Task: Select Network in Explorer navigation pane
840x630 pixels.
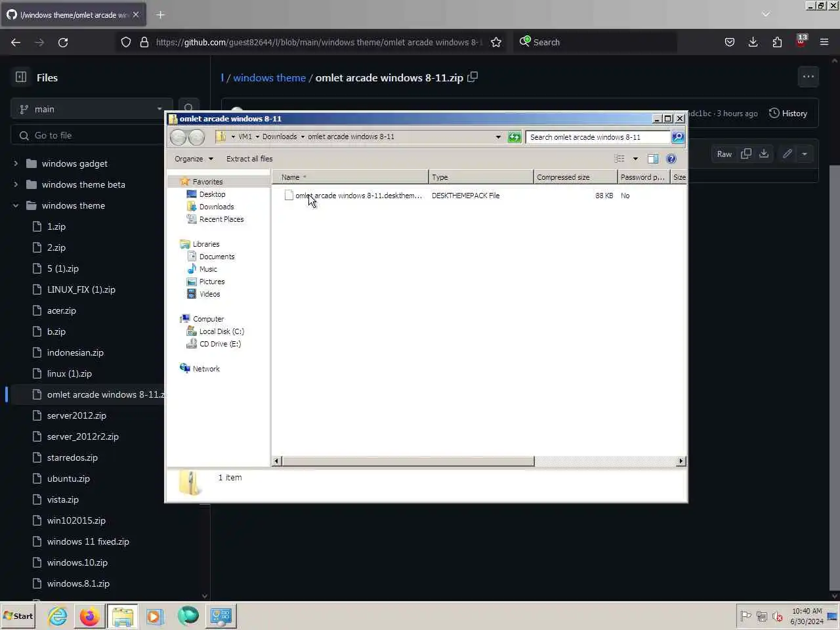Action: 206,369
